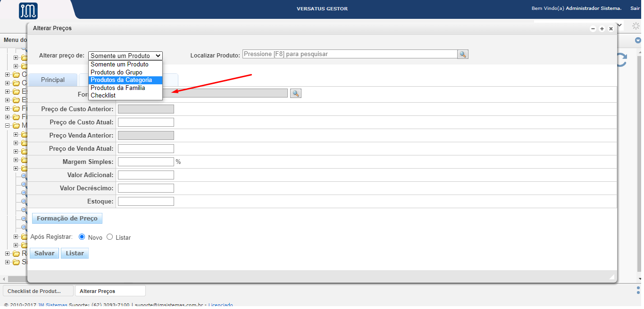The height and width of the screenshot is (309, 644).
Task: Click the JM logo in header
Action: (x=28, y=10)
